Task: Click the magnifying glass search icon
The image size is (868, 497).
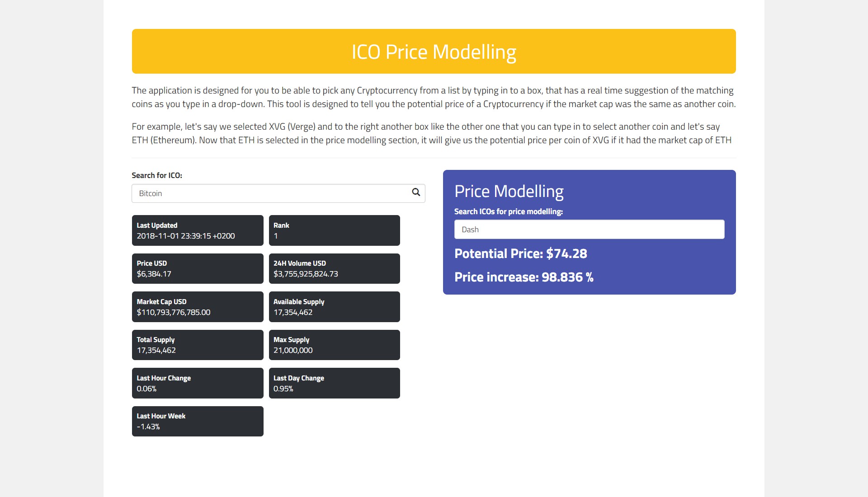Action: [415, 192]
